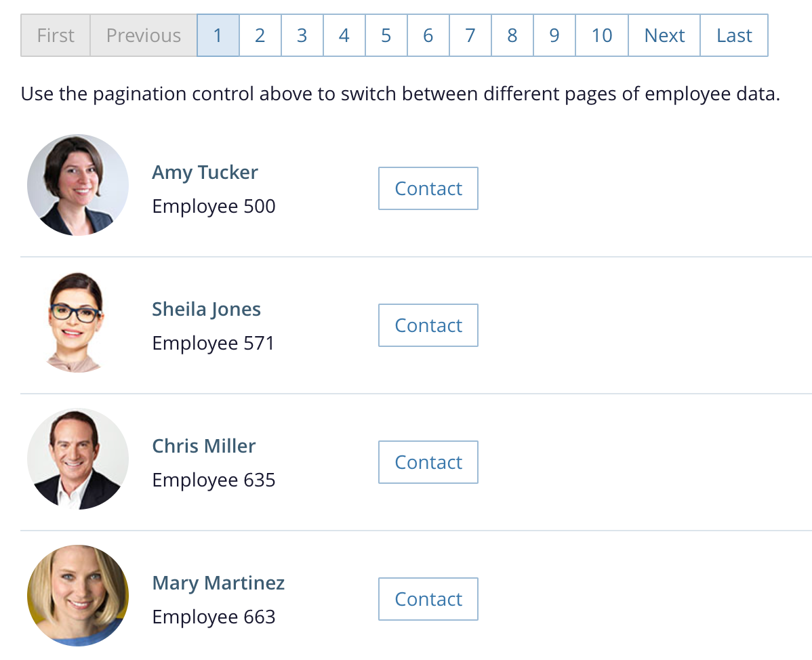Image resolution: width=812 pixels, height=660 pixels.
Task: Select Mary Martinez name text
Action: [x=218, y=583]
